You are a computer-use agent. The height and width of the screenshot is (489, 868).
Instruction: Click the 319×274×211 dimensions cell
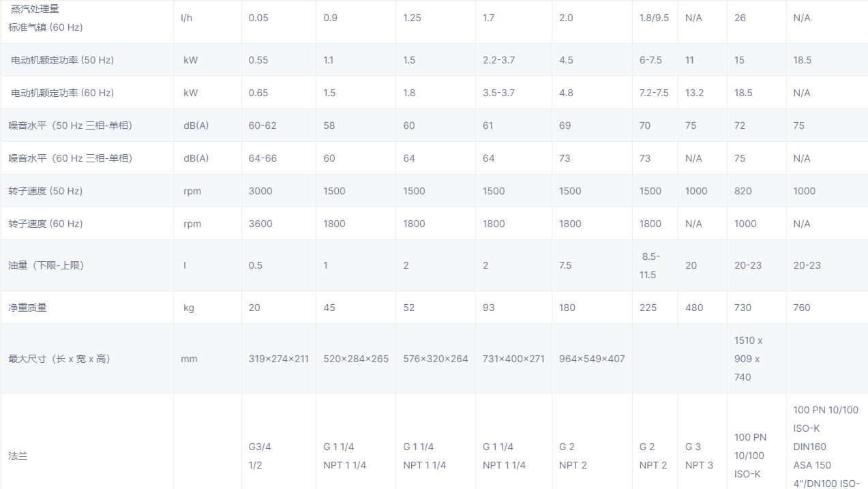pos(278,359)
